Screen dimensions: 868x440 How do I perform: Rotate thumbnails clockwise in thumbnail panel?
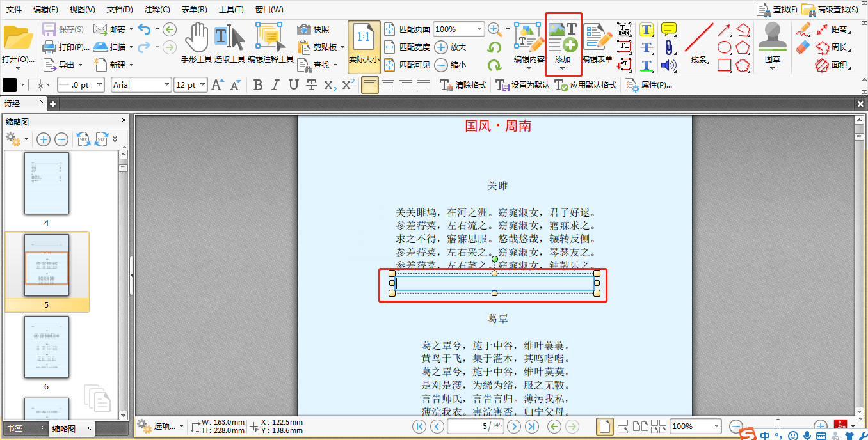pyautogui.click(x=101, y=139)
